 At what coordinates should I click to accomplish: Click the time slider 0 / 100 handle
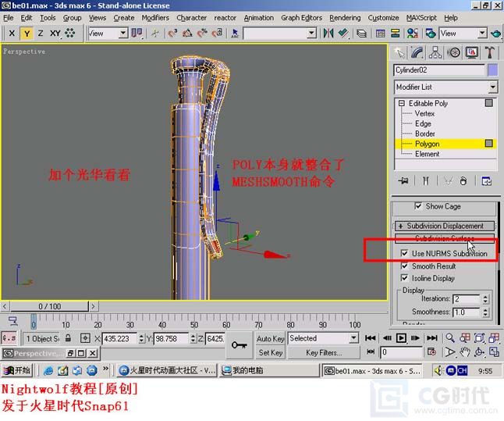coord(49,306)
